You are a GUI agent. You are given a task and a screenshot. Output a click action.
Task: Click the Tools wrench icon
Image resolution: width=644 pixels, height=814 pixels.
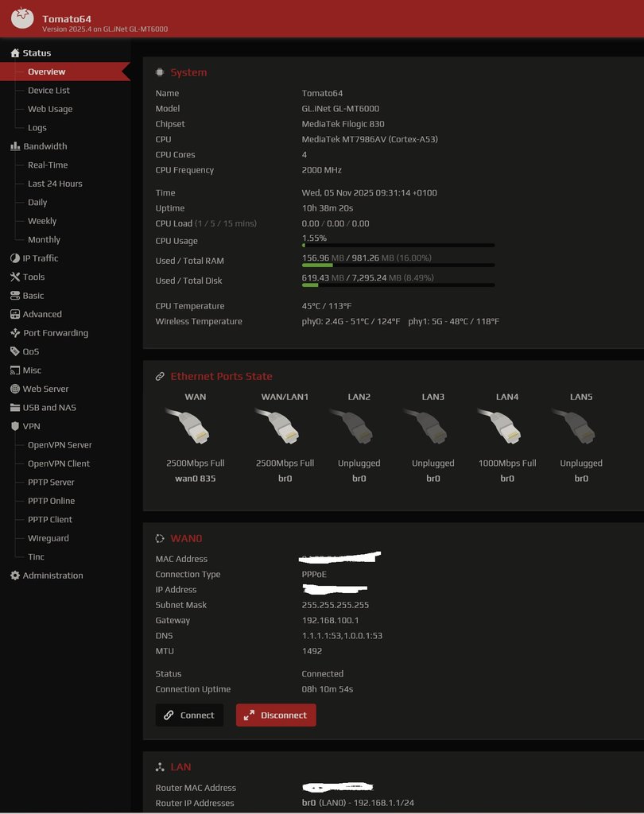15,277
